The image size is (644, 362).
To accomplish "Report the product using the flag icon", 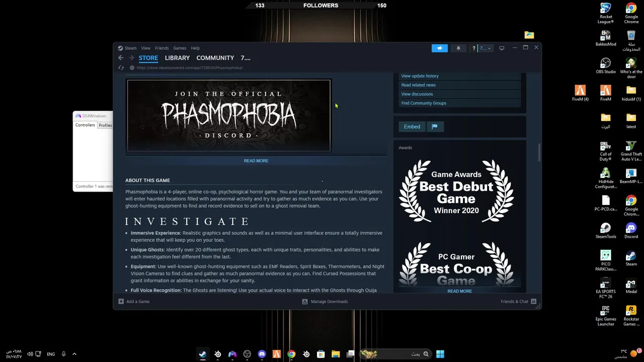I will [x=435, y=127].
